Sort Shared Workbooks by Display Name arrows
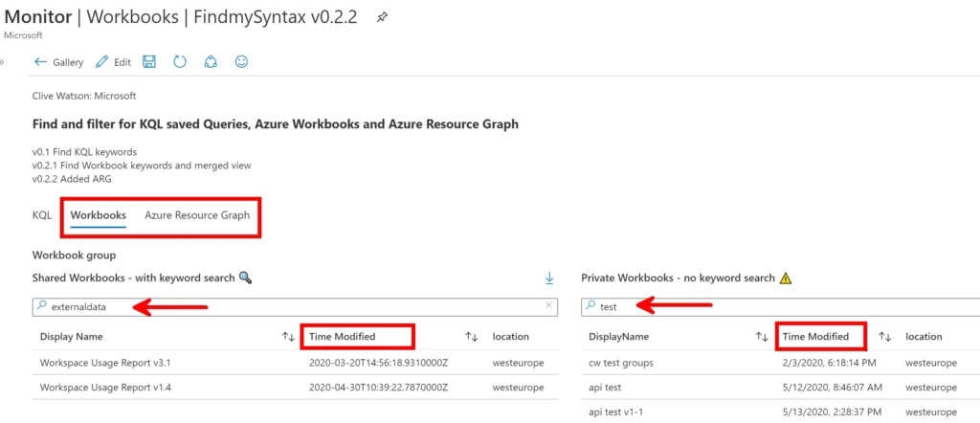 [288, 337]
